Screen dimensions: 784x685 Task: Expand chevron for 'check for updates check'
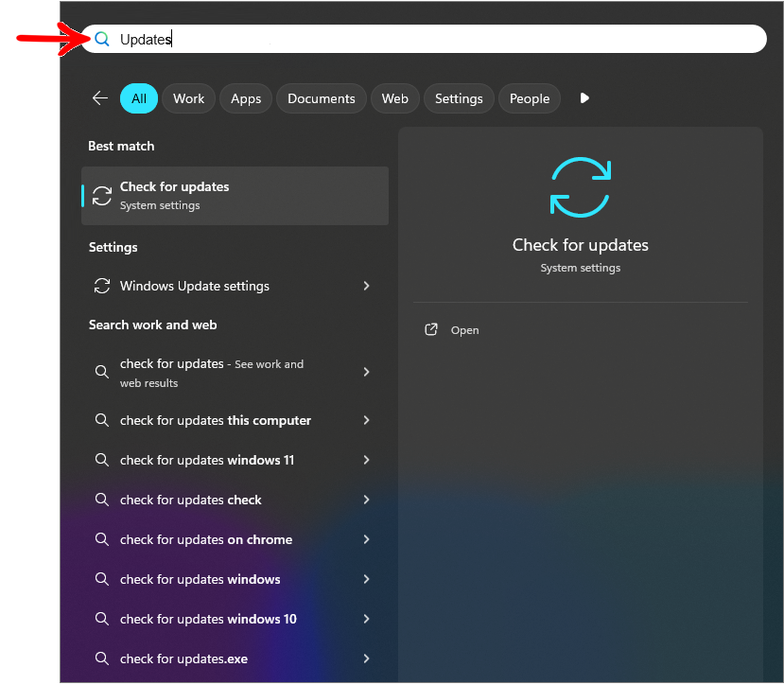[367, 500]
